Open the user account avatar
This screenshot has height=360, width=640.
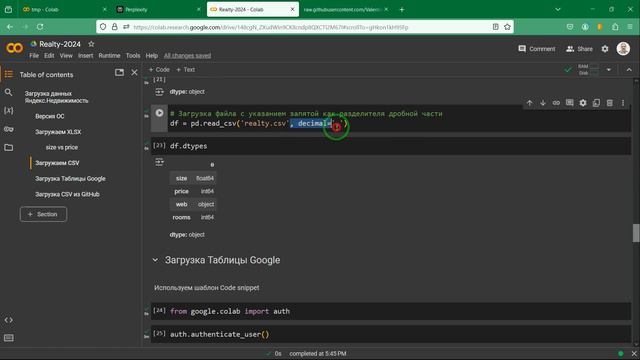tap(623, 49)
